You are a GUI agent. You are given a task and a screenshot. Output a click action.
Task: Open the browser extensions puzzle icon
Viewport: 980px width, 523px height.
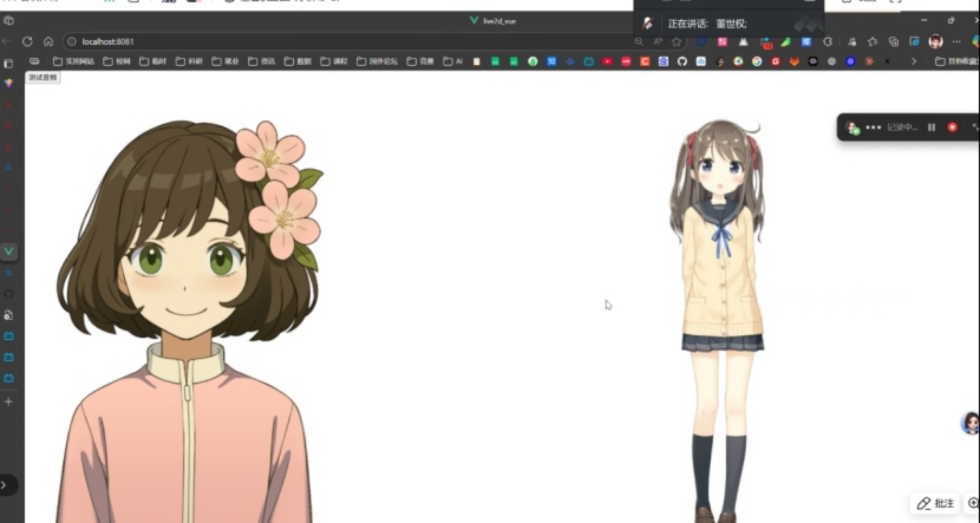pyautogui.click(x=828, y=41)
